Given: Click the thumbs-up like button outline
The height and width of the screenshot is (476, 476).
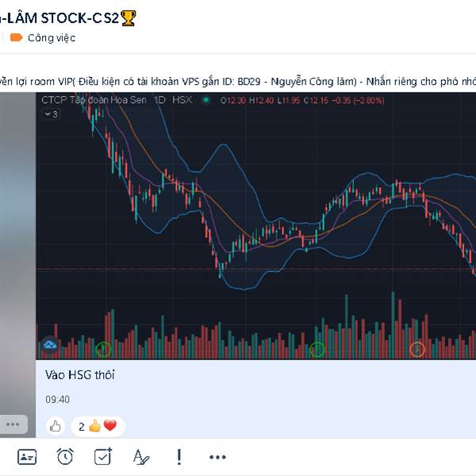Looking at the screenshot, I should pyautogui.click(x=56, y=426).
